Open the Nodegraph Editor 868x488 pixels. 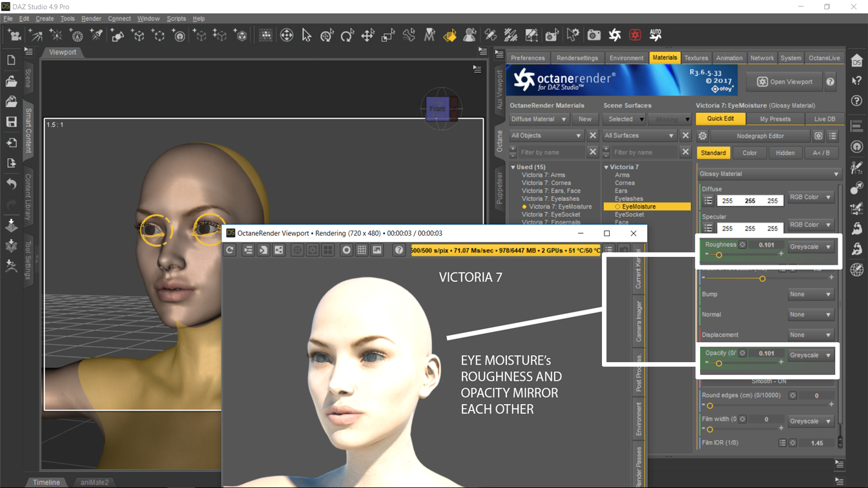[760, 136]
